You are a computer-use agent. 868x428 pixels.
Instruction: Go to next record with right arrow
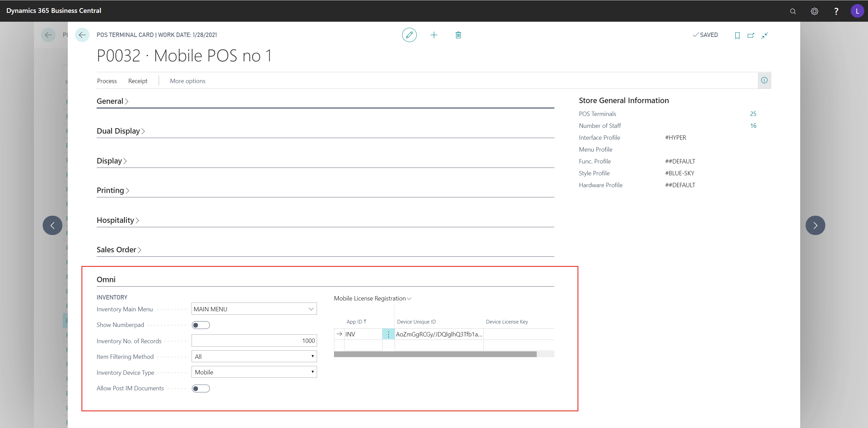(815, 225)
